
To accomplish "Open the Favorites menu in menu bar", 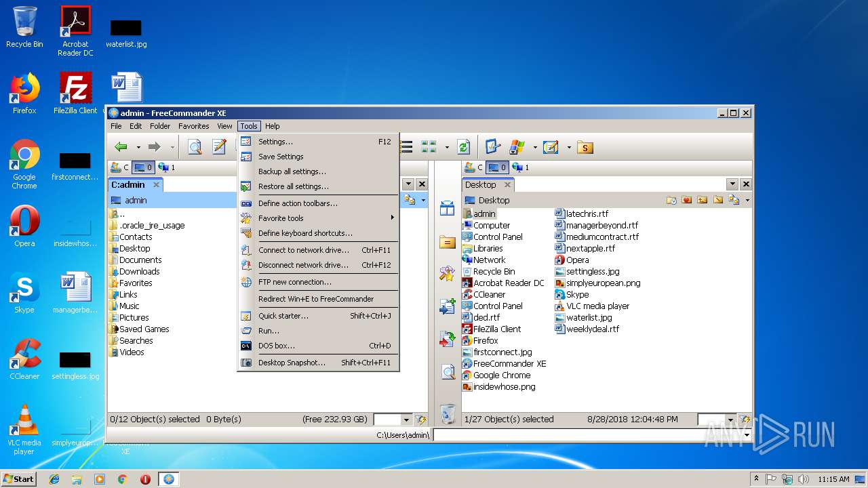I will pyautogui.click(x=194, y=126).
